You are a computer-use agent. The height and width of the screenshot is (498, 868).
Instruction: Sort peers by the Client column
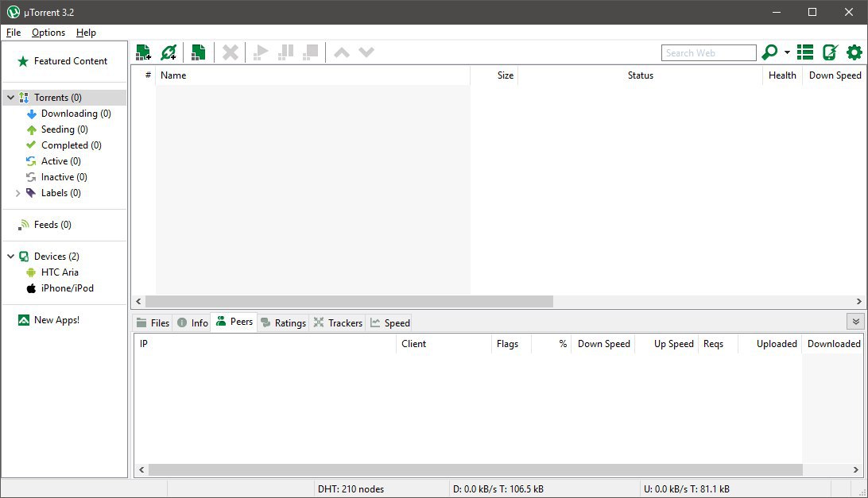click(x=444, y=344)
